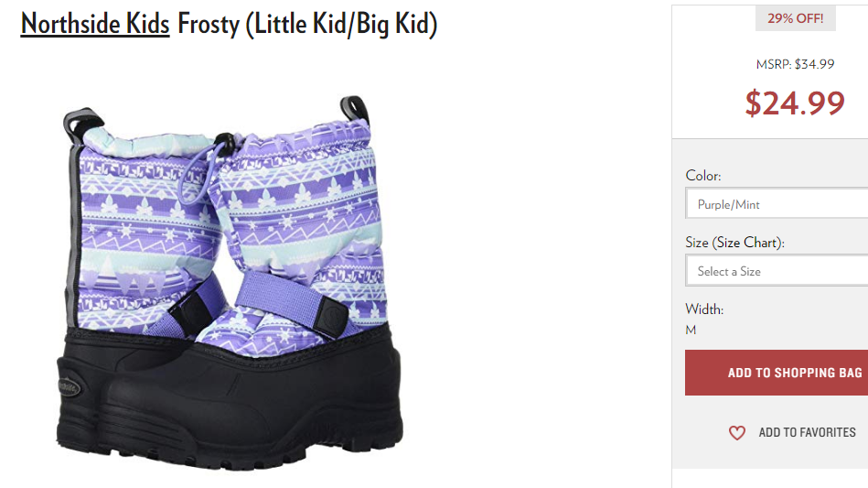Click the Add to Favorites text link
This screenshot has width=868, height=488.
807,433
